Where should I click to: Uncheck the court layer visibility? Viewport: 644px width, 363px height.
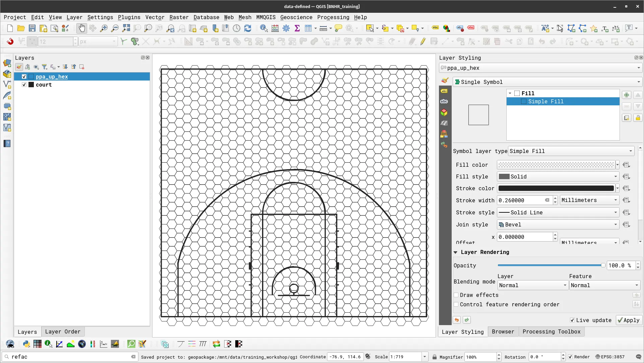[24, 85]
